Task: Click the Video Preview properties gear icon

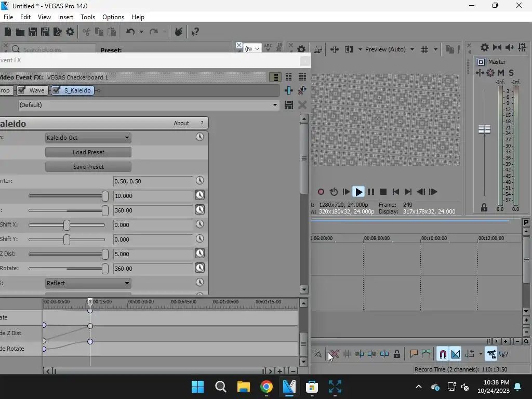Action: (301, 49)
